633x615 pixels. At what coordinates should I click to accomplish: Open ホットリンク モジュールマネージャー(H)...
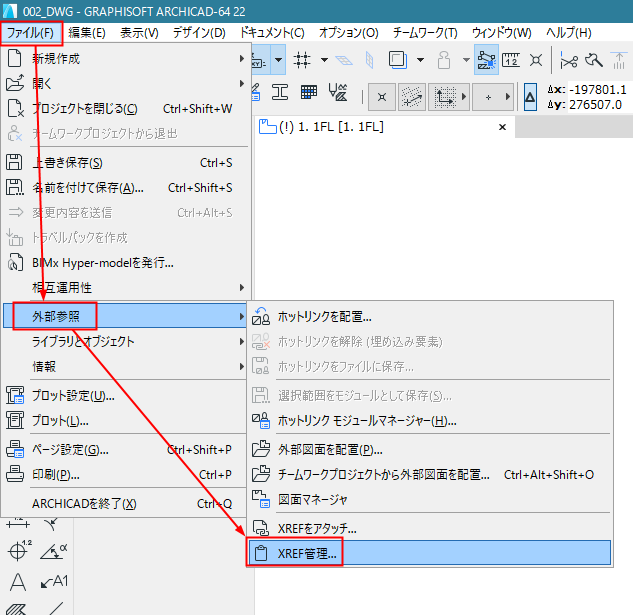point(430,421)
